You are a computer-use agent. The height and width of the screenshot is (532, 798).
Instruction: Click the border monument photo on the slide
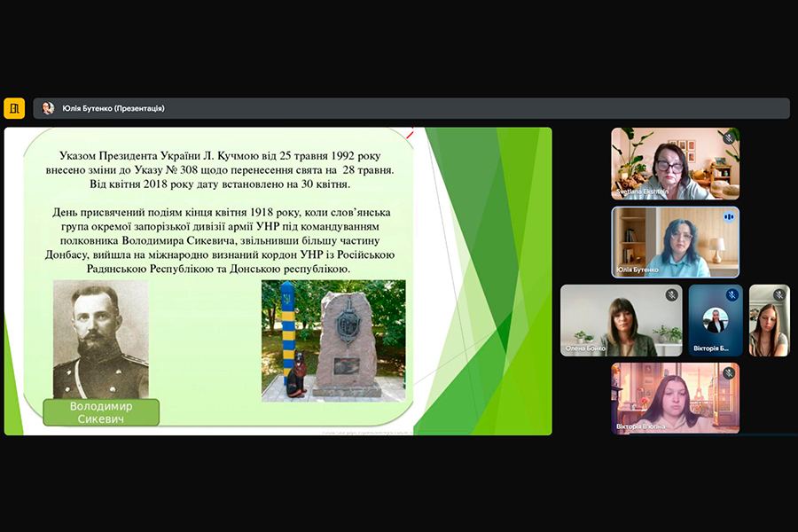[333, 341]
